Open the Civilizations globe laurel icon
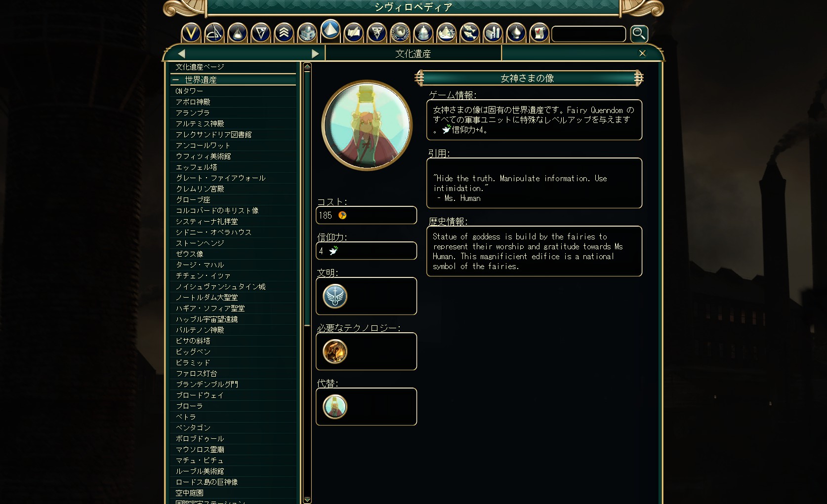This screenshot has width=827, height=504. tap(400, 34)
